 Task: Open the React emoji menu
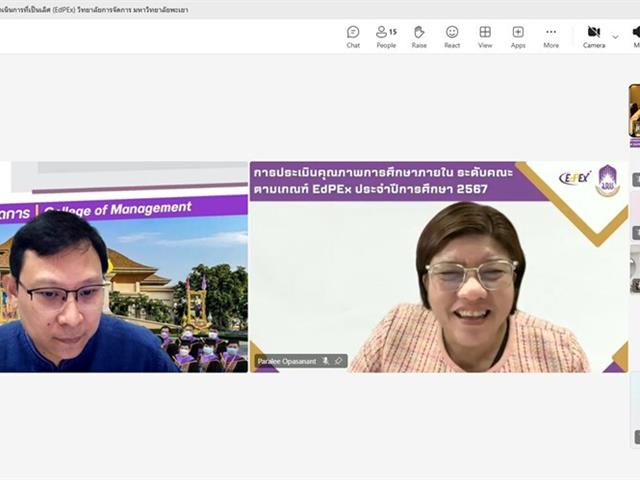(x=452, y=37)
